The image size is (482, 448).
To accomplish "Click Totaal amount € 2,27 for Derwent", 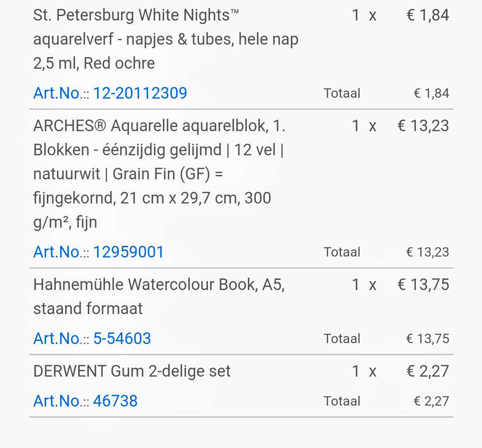I will [431, 401].
